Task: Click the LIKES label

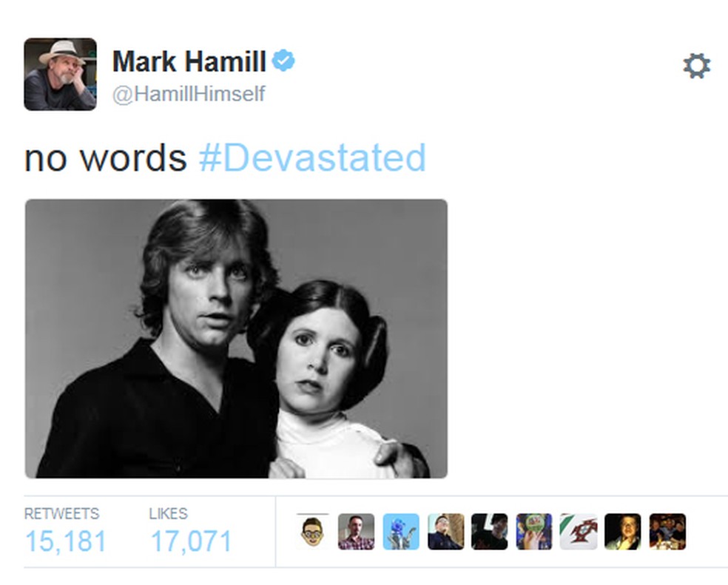Action: pos(168,513)
